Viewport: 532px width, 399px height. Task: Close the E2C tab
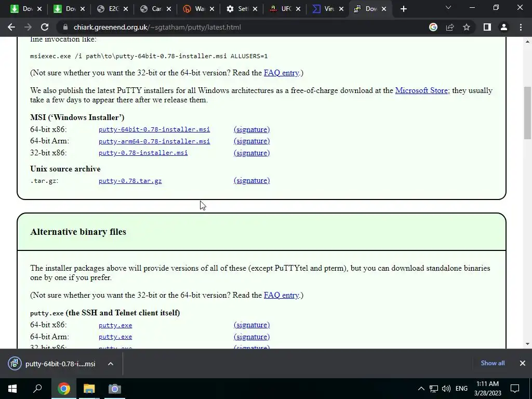[x=126, y=9]
